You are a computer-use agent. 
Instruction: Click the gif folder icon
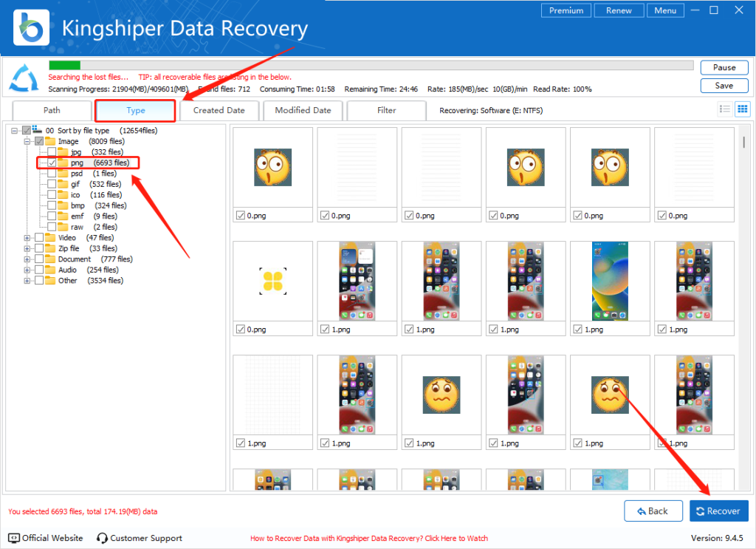point(63,184)
